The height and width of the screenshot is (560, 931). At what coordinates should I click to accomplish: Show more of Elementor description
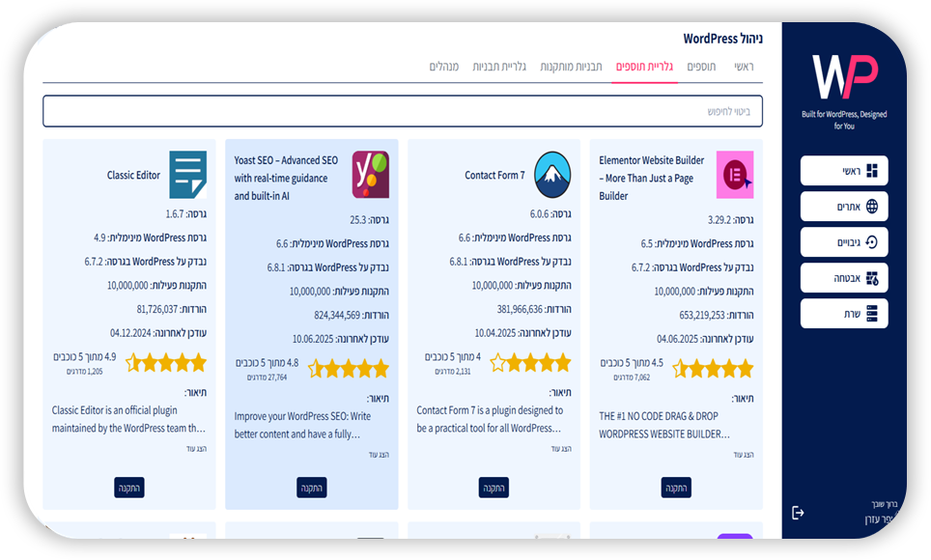[744, 455]
